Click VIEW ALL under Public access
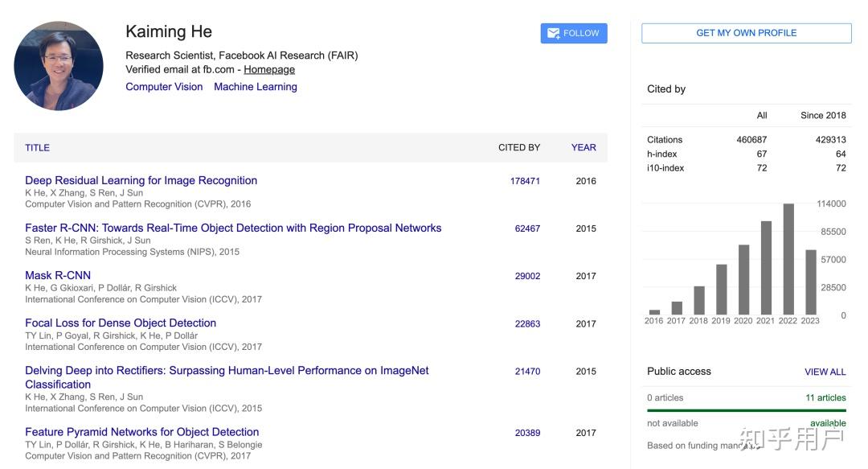This screenshot has width=868, height=469. click(x=825, y=372)
